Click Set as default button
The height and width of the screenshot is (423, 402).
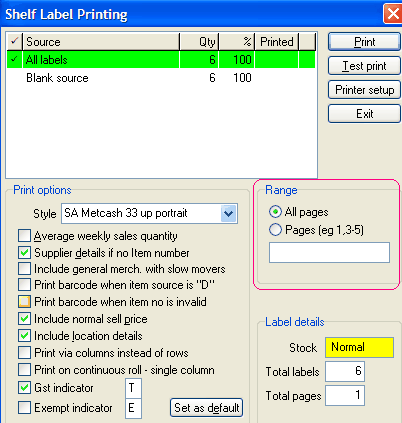click(x=207, y=408)
